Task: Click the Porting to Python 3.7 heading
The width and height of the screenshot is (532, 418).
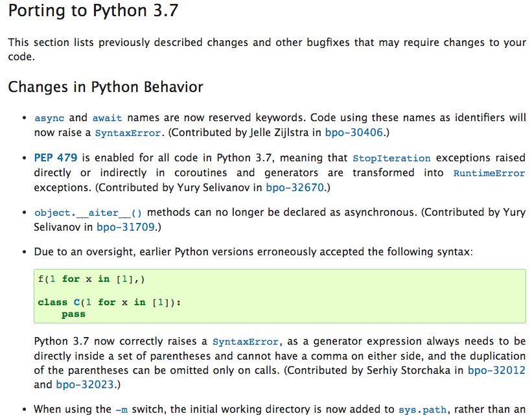Action: click(93, 10)
